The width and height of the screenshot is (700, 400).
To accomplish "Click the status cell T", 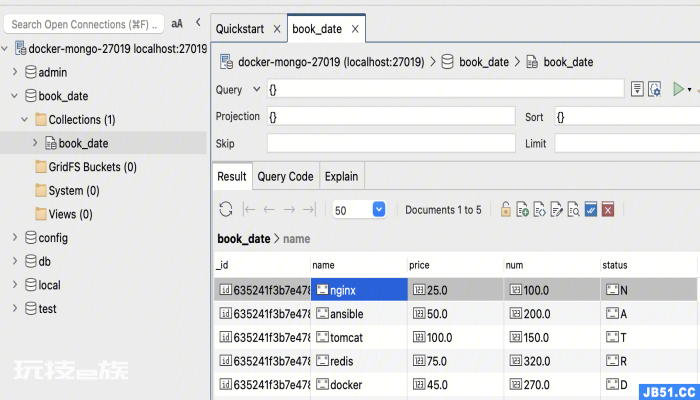I will 648,337.
